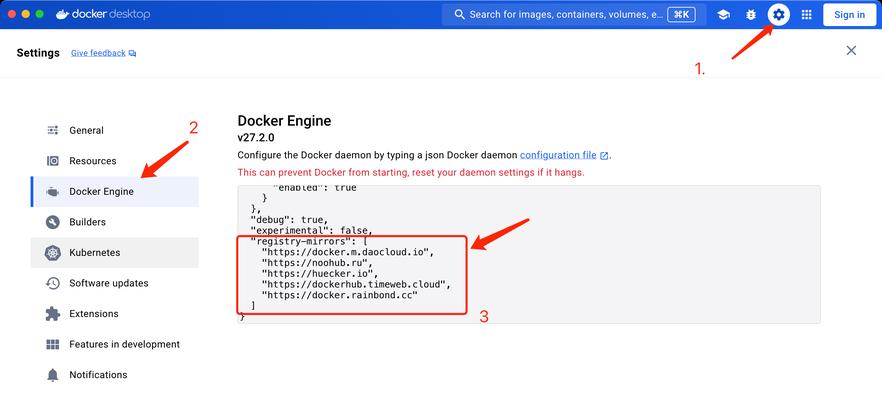
Task: Go to Builders settings
Action: pyautogui.click(x=115, y=222)
